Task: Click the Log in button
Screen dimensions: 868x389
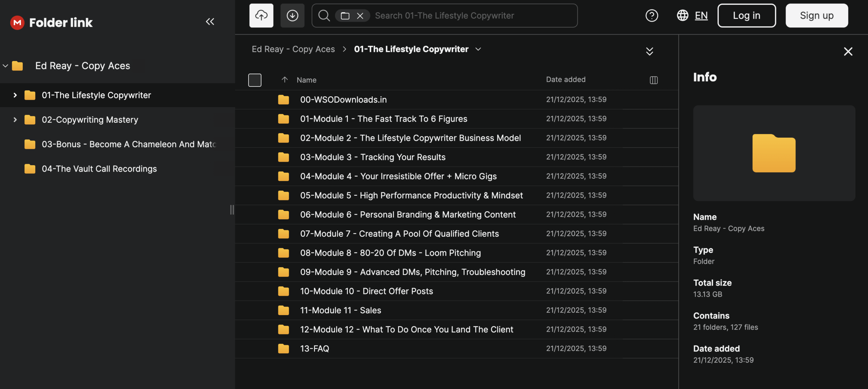Action: [x=746, y=16]
